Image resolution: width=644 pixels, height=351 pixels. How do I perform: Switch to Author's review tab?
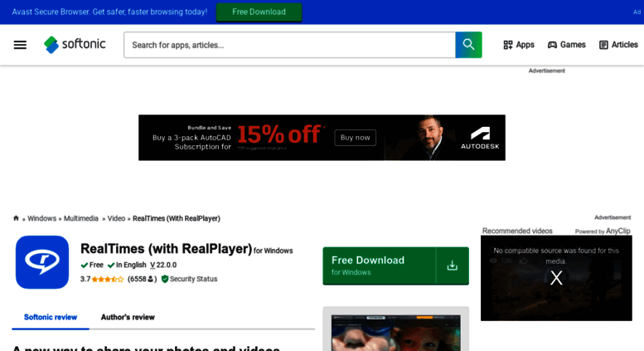coord(128,317)
